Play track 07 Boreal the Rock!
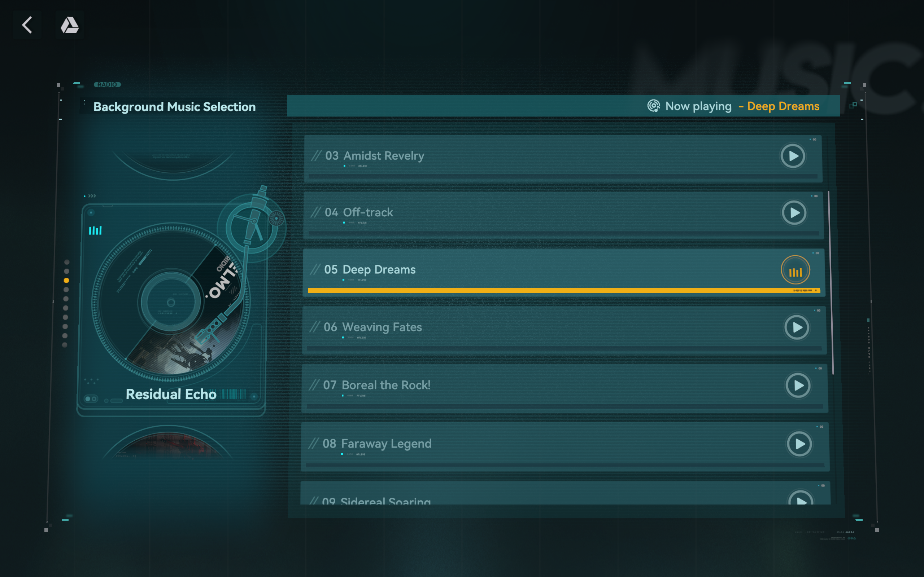Image resolution: width=924 pixels, height=577 pixels. 798,386
